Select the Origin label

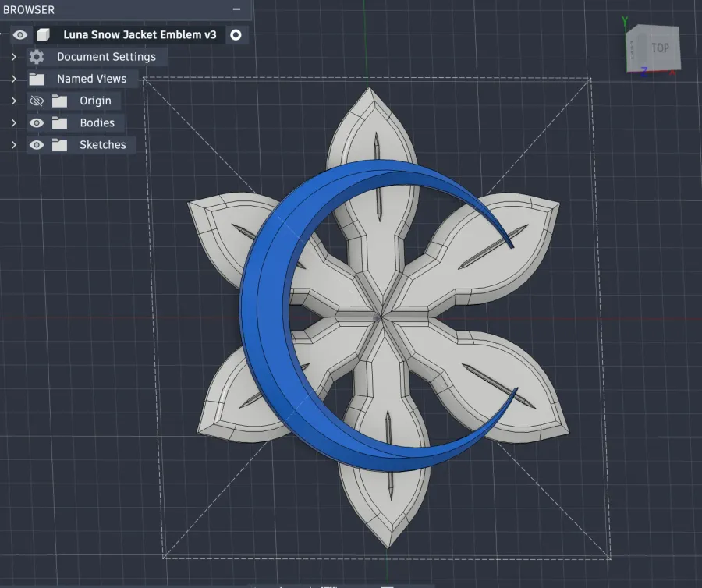coord(95,101)
